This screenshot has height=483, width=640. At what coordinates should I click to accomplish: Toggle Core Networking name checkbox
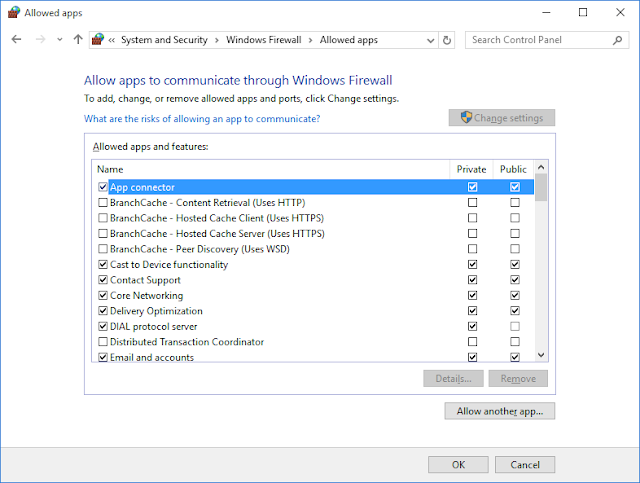(103, 296)
